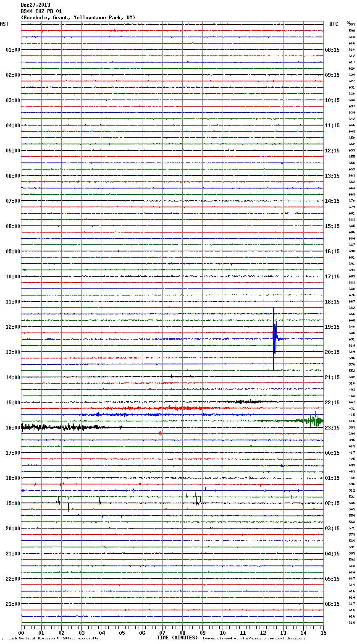Click minute 15 on the bottom axis
357x644 pixels.
(x=323, y=633)
